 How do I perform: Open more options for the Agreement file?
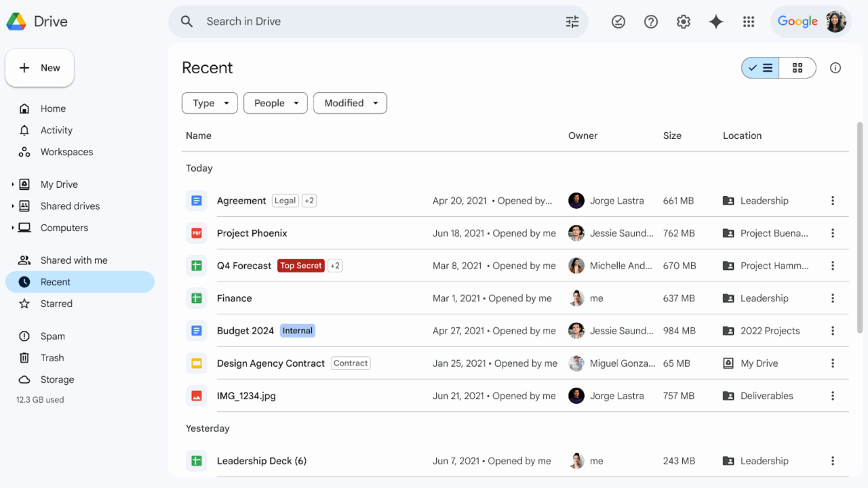tap(833, 200)
